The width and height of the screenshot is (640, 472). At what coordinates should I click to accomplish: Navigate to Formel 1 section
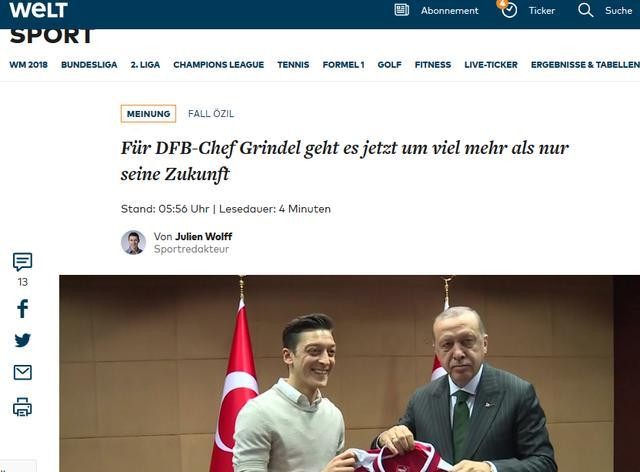tap(343, 65)
